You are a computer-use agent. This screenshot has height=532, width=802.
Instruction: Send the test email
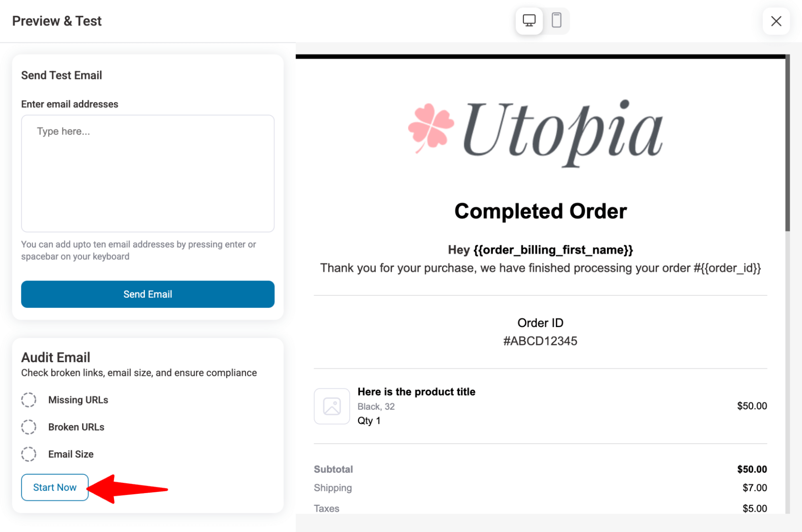coord(148,294)
